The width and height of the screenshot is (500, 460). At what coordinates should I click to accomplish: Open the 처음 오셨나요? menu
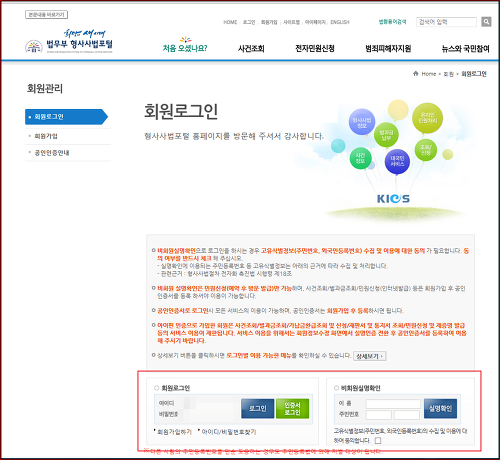pos(185,48)
